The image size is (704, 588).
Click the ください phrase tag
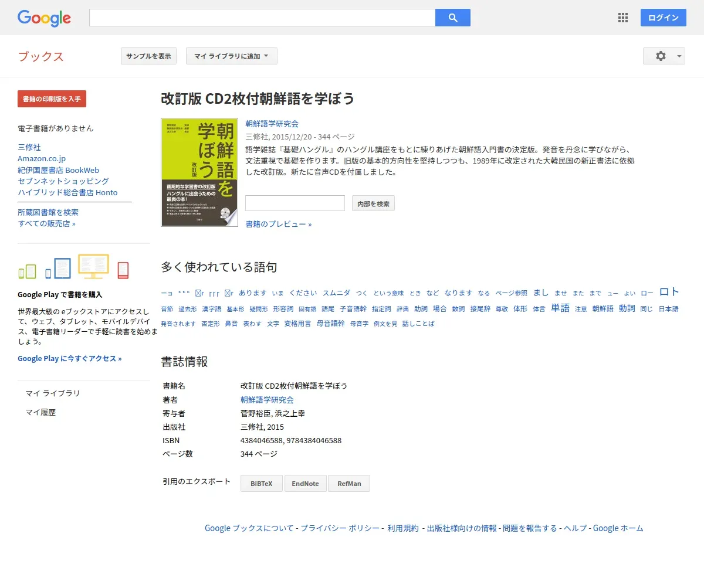tap(303, 293)
